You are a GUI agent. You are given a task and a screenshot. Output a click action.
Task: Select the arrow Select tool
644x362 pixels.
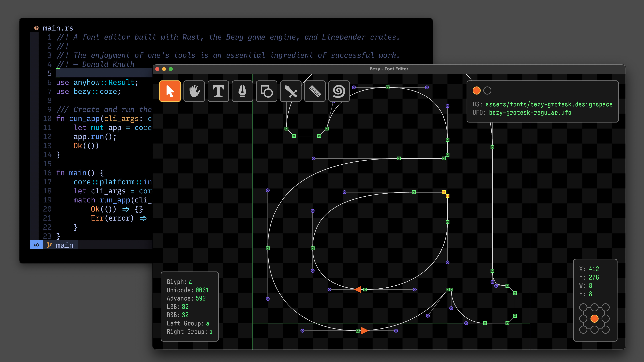coord(170,91)
